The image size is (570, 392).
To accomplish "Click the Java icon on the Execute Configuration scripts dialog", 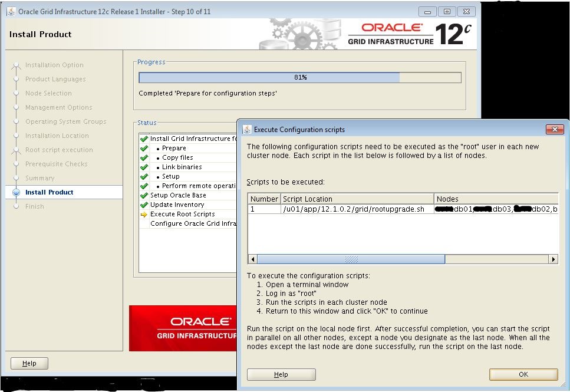I will [246, 129].
